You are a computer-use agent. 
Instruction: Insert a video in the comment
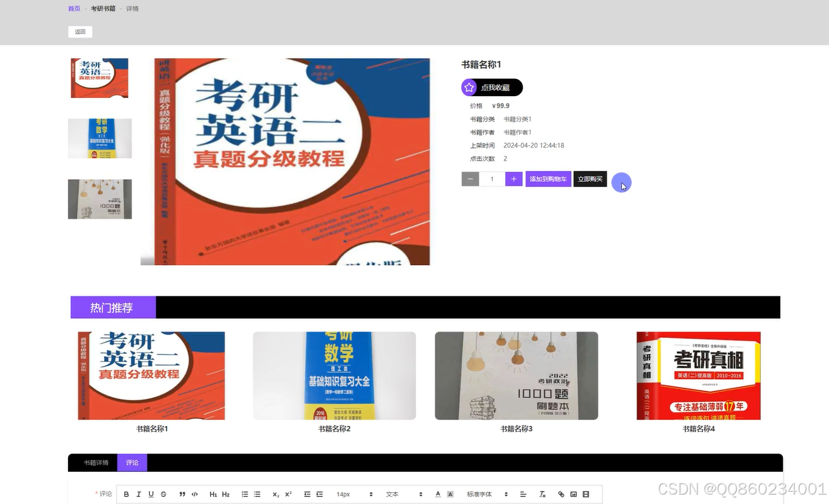click(x=586, y=494)
